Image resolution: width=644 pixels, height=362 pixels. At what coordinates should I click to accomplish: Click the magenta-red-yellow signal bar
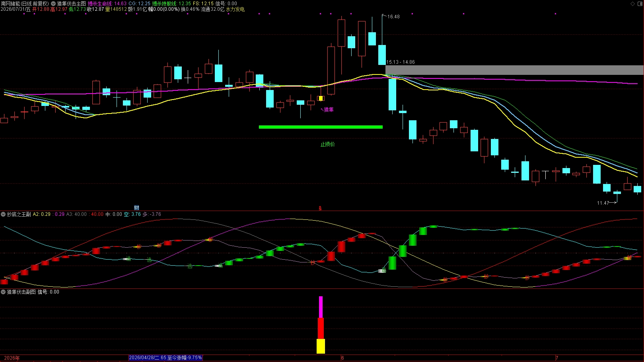point(321,325)
